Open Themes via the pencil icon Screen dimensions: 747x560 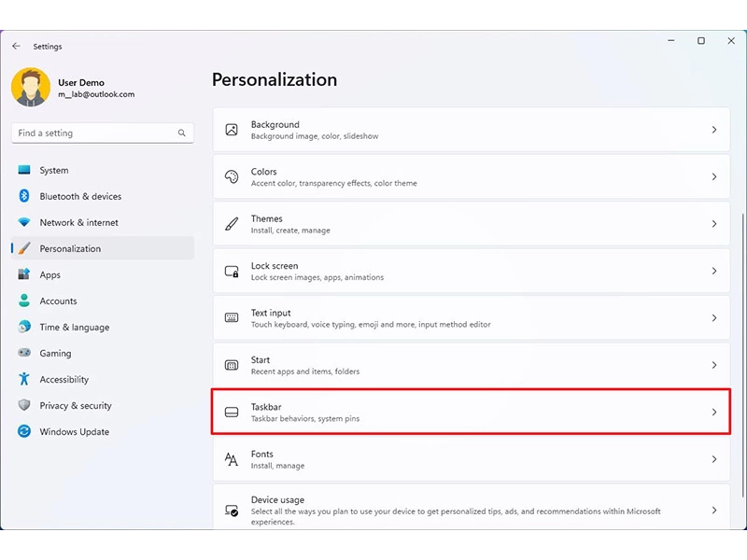click(231, 224)
